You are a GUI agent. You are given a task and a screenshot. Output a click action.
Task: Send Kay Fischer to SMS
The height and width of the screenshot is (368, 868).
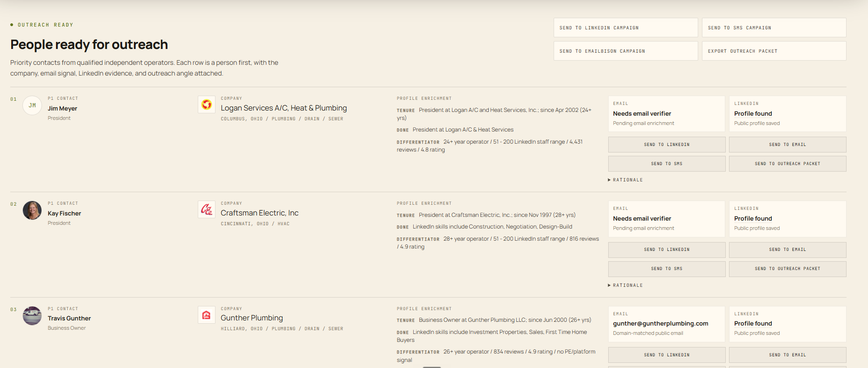click(x=667, y=269)
